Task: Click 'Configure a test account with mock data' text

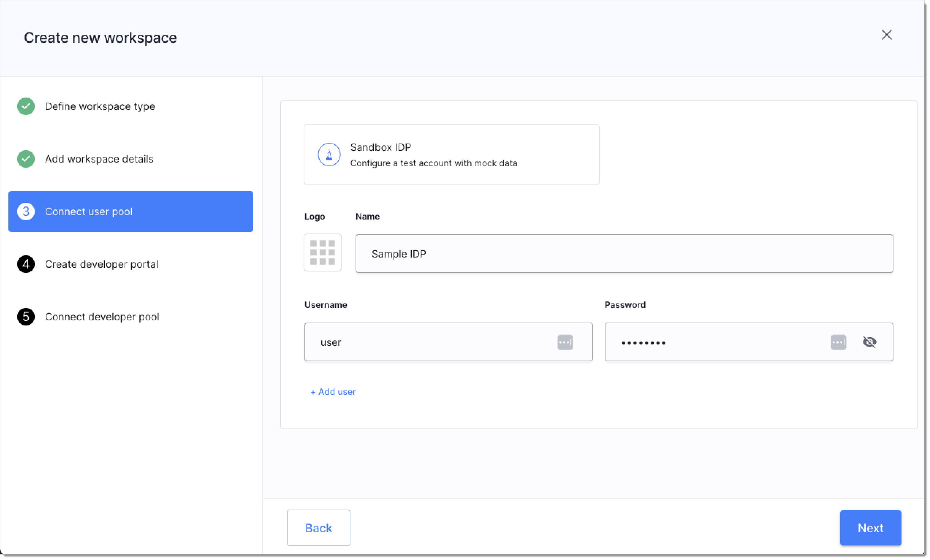Action: point(433,163)
